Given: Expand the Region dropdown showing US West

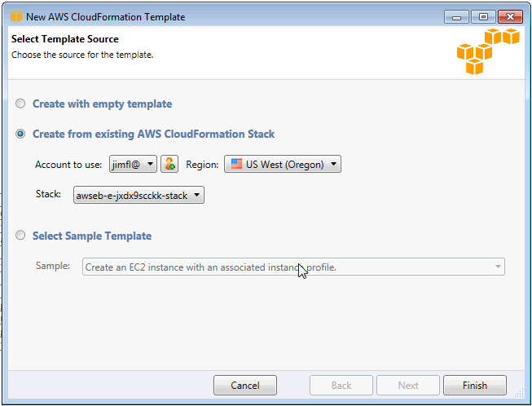Looking at the screenshot, I should (x=282, y=165).
